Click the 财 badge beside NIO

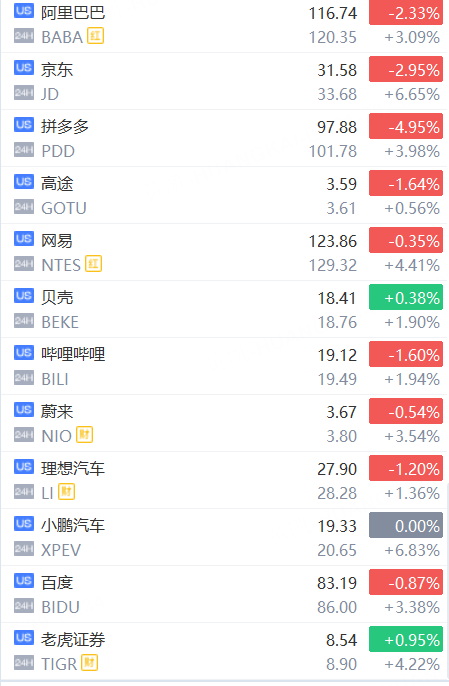click(84, 434)
